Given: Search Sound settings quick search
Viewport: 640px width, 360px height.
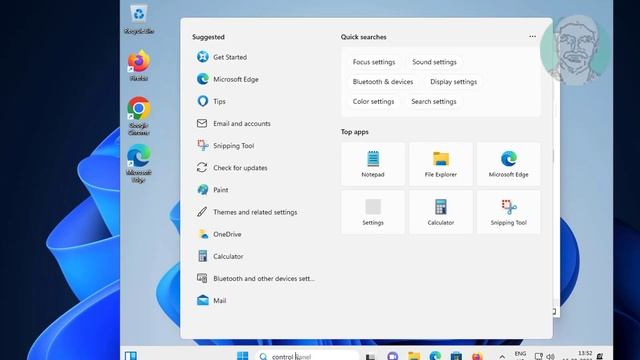Looking at the screenshot, I should click(434, 62).
